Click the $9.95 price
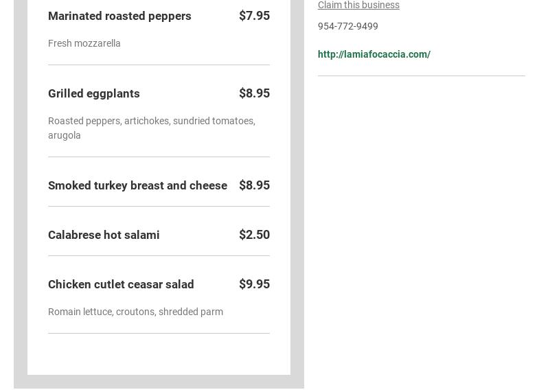 [x=254, y=284]
